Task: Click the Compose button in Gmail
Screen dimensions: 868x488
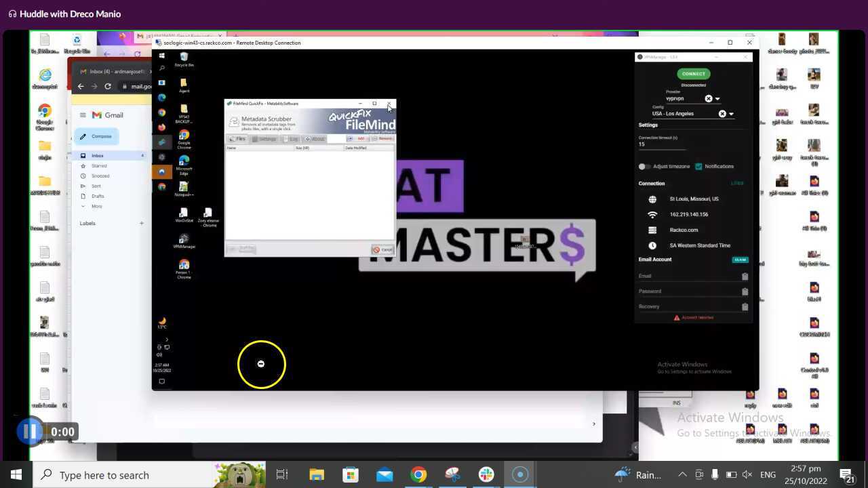Action: (96, 136)
